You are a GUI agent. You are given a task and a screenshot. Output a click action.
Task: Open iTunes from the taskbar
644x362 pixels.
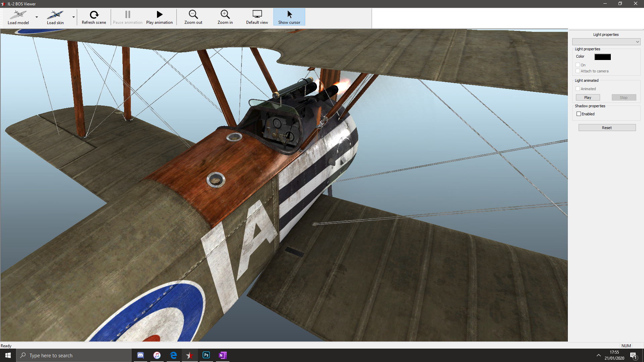click(157, 355)
